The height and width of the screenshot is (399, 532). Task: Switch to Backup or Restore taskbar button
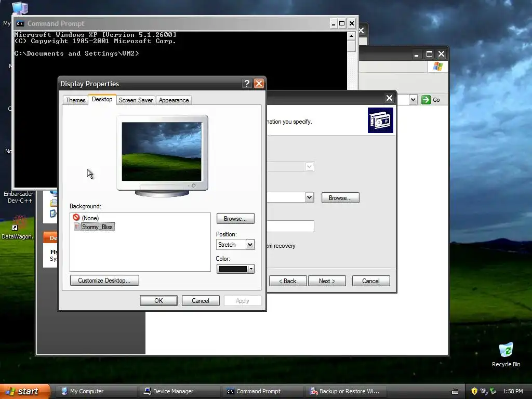tap(347, 391)
